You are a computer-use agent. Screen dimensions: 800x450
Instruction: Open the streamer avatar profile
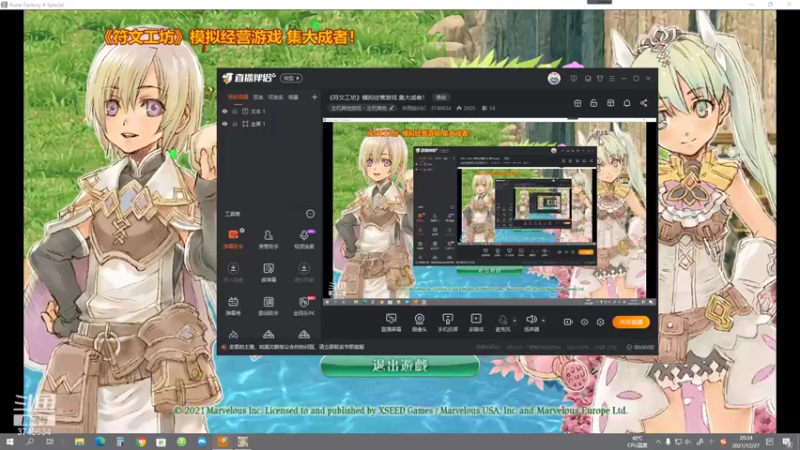point(554,79)
